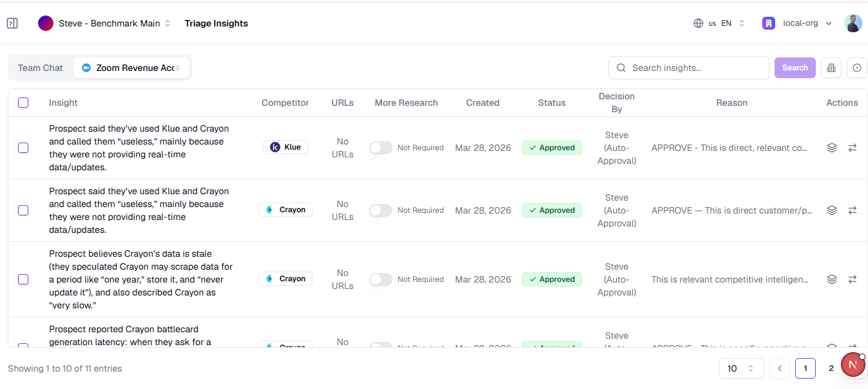This screenshot has width=868, height=389.
Task: Focus the Search insights input field
Action: tap(689, 68)
